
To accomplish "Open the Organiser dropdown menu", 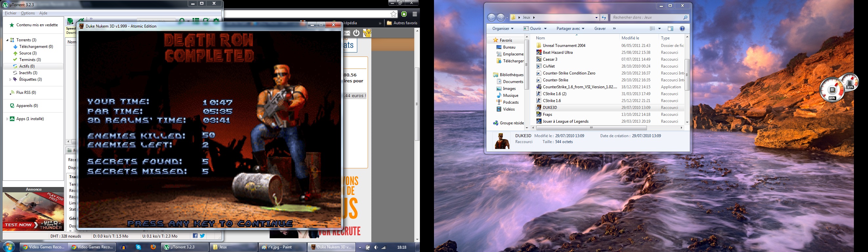I will point(503,29).
